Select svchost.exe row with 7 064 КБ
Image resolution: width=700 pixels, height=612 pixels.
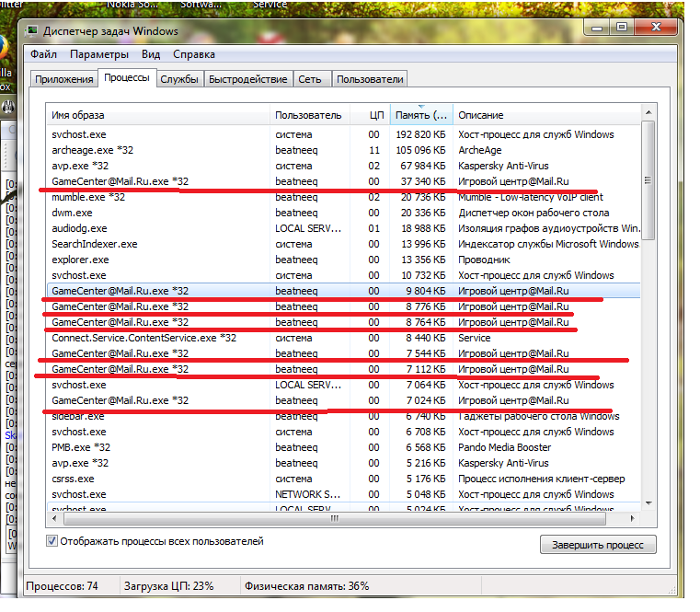click(344, 385)
